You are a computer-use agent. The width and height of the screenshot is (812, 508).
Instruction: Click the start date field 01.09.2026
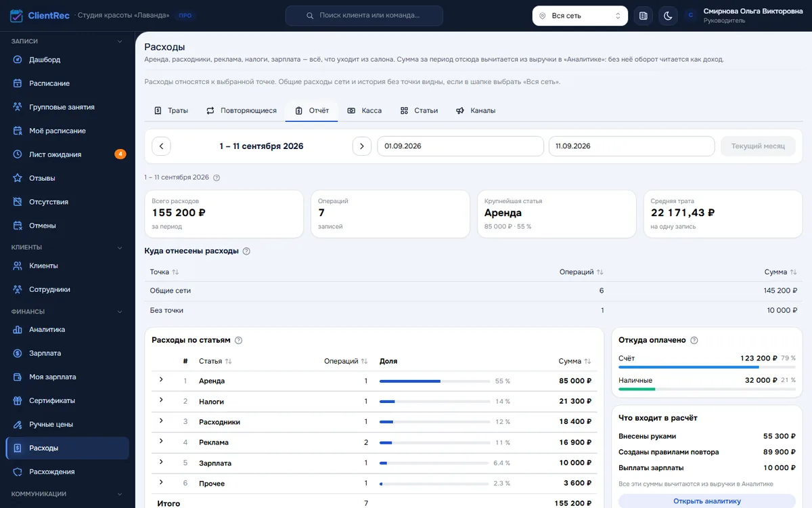point(460,146)
